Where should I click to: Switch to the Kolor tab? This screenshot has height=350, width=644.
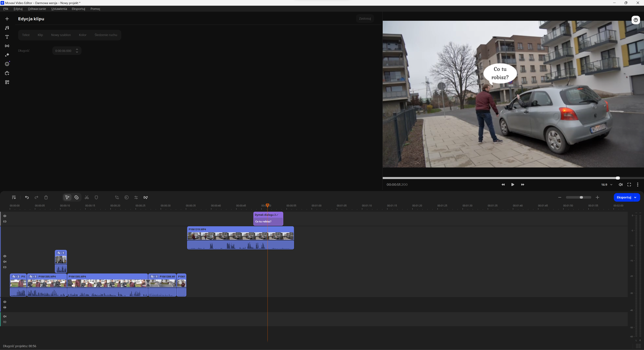[x=83, y=35]
